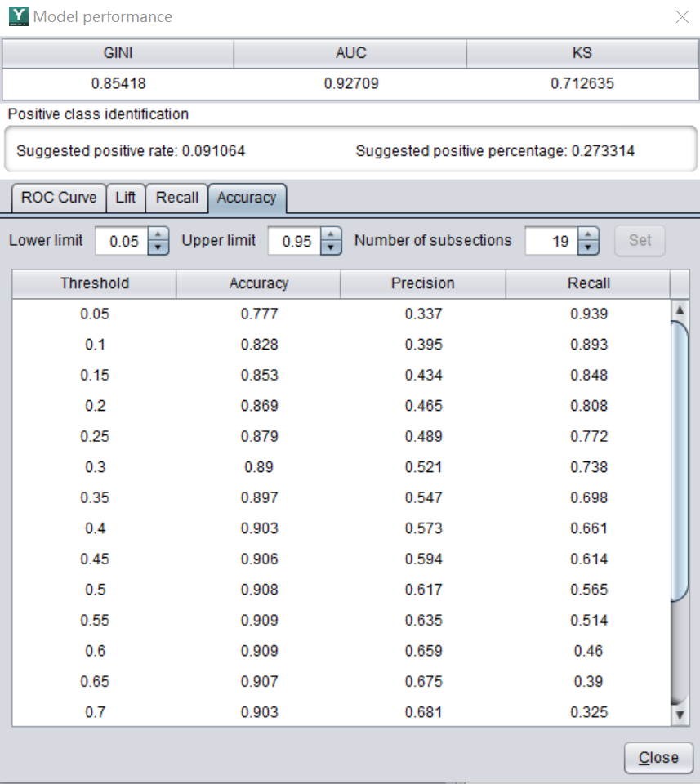Click the Precision column header
This screenshot has height=784, width=700.
pos(423,283)
